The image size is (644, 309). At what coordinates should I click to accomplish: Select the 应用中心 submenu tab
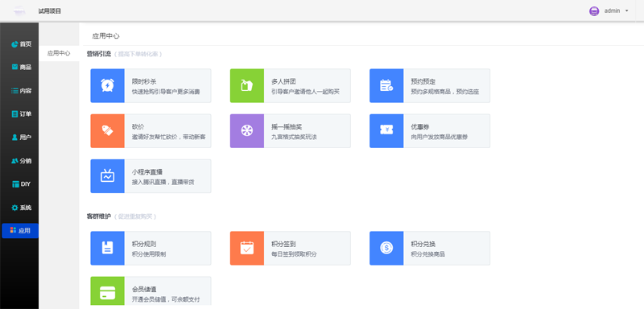tap(59, 53)
